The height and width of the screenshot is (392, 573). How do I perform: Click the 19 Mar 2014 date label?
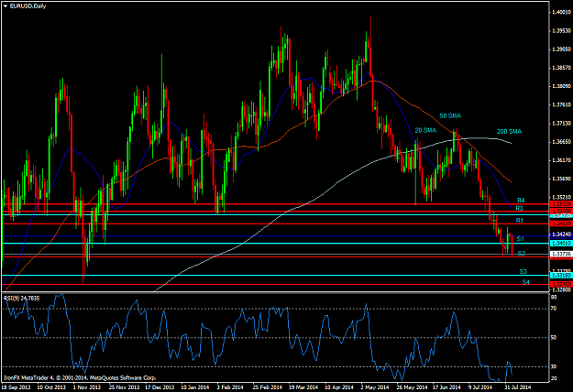tap(303, 387)
